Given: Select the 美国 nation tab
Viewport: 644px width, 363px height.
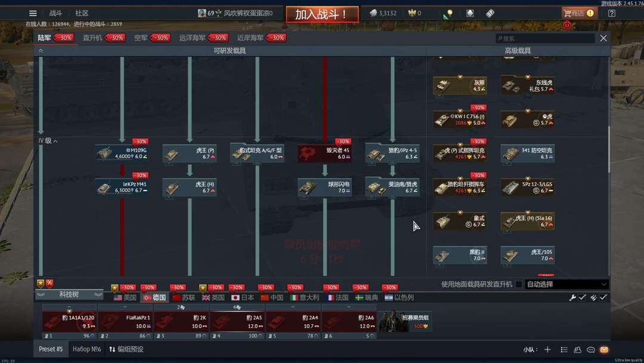Looking at the screenshot, I should [125, 297].
